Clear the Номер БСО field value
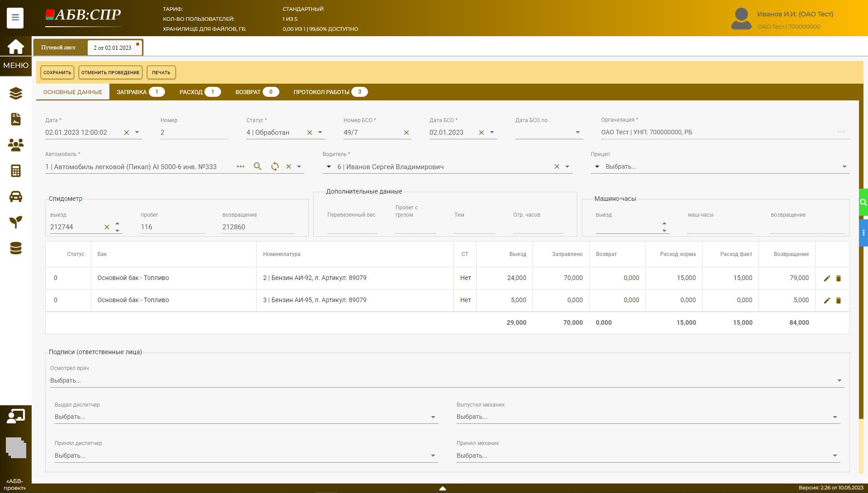Image resolution: width=868 pixels, height=493 pixels. [406, 133]
